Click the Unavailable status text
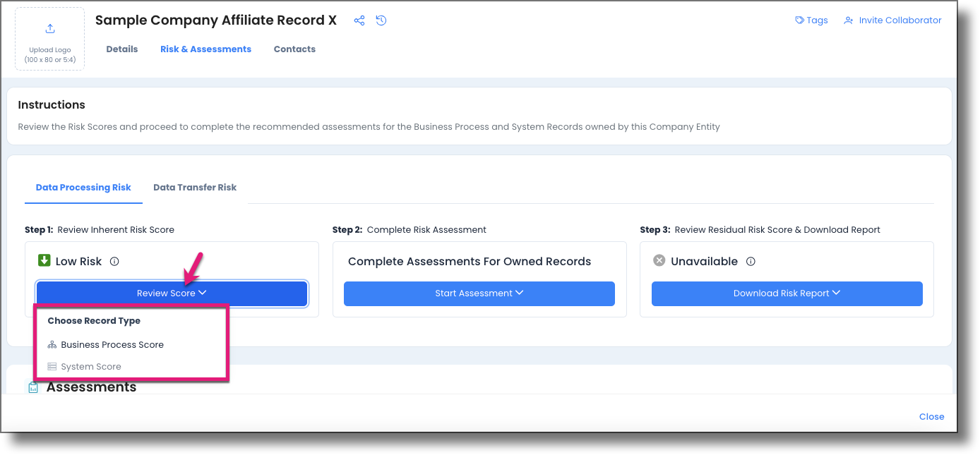Viewport: 980px width, 455px height. (x=704, y=261)
